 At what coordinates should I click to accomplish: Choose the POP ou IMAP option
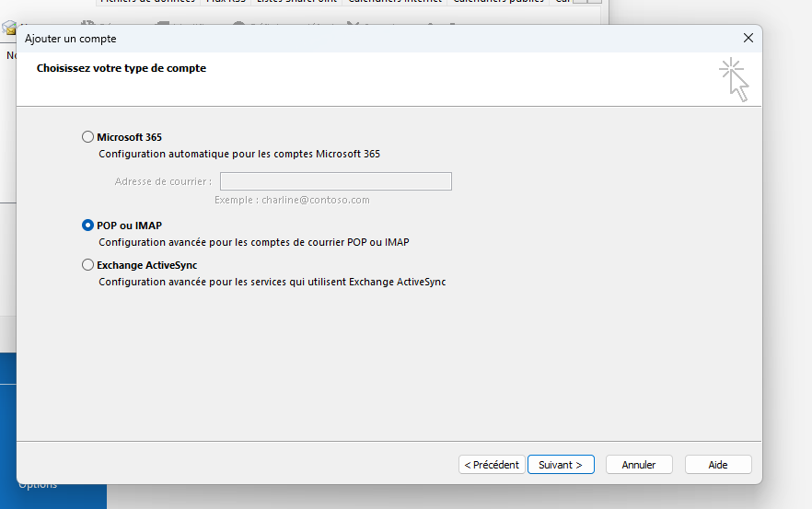click(x=88, y=226)
